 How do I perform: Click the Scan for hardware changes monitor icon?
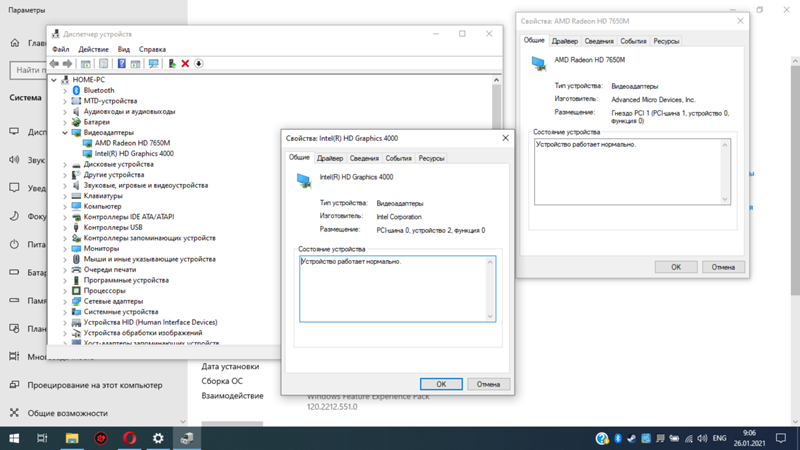pyautogui.click(x=153, y=64)
